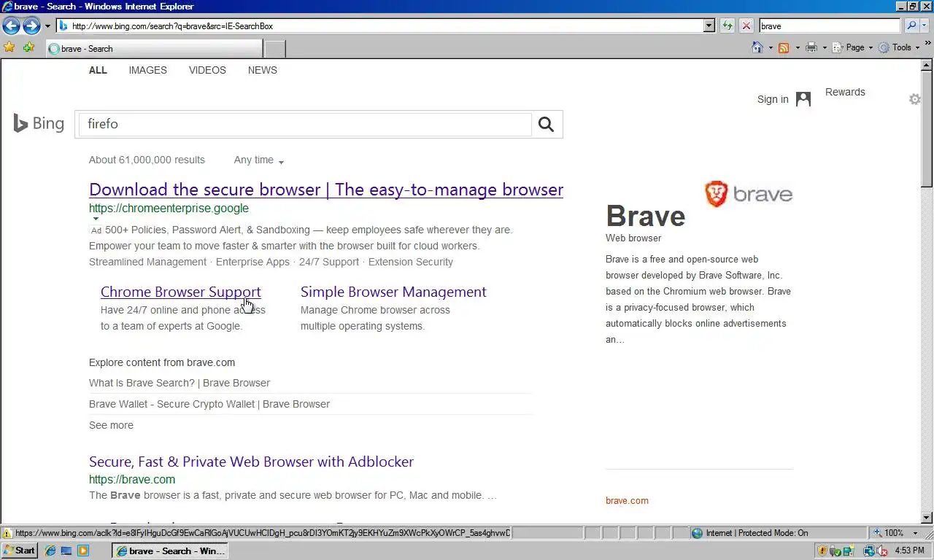Screen dimensions: 934x560
Task: Click the Add to Favorites star-plus icon
Action: pyautogui.click(x=28, y=47)
